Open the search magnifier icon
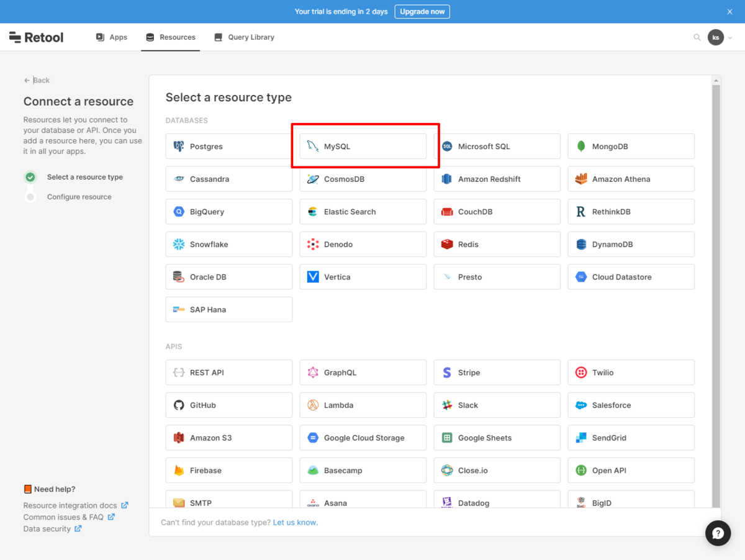The height and width of the screenshot is (560, 745). click(x=697, y=37)
